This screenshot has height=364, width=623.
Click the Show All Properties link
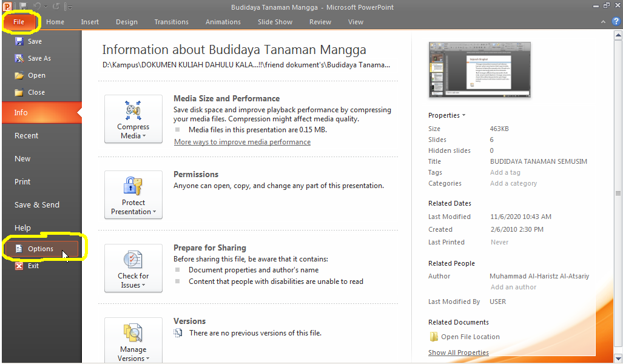(x=459, y=352)
